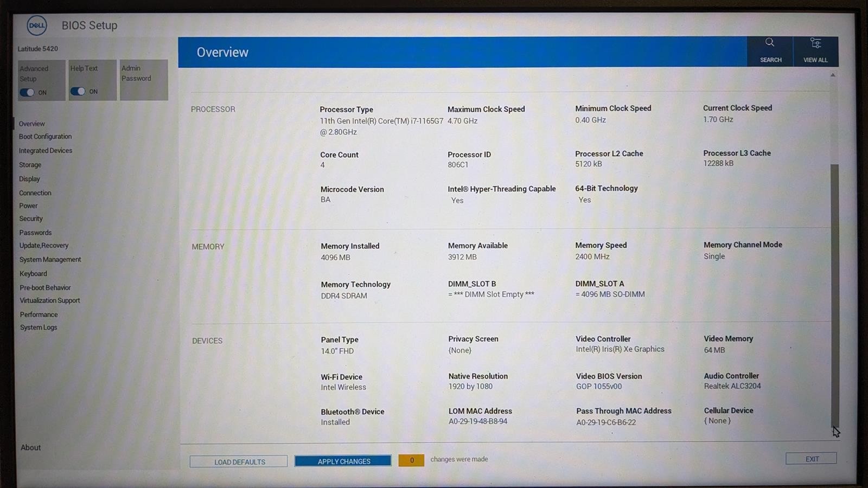Click the Memory Installed 4096 MB value
Screen dimensions: 868x488
pos(335,258)
